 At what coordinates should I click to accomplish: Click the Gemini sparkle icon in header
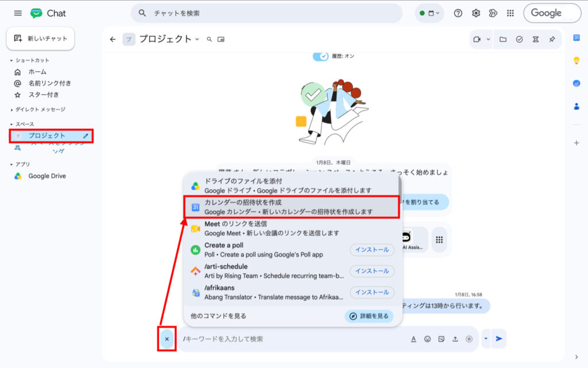tap(493, 13)
